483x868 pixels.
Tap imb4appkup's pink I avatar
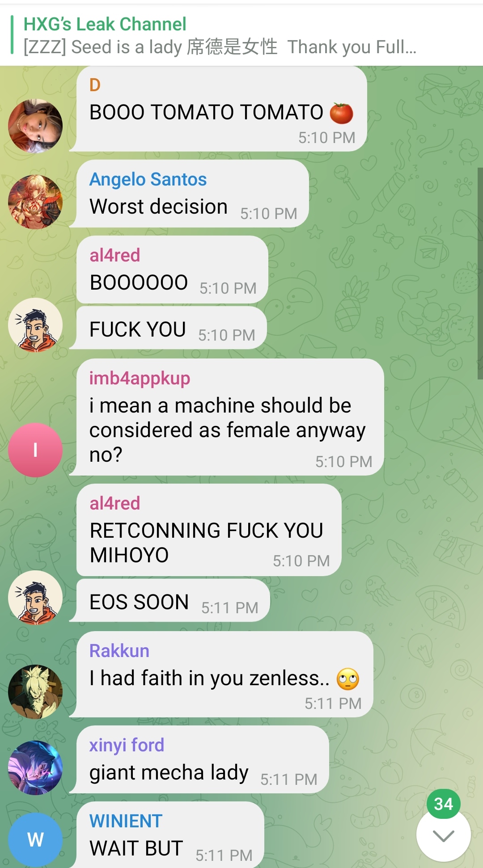click(x=35, y=450)
